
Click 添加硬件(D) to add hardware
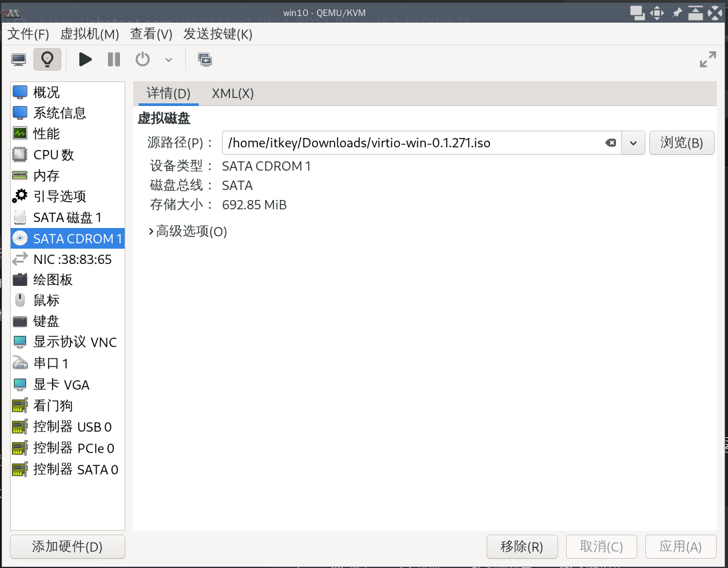67,547
